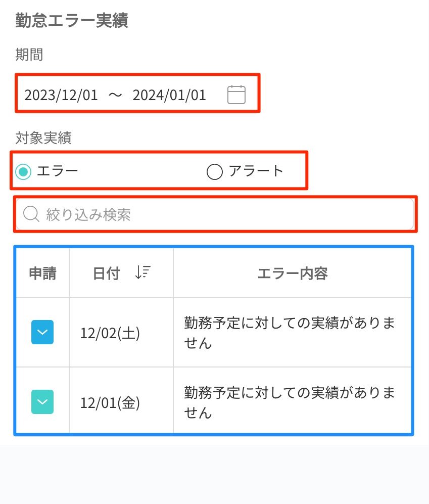Image resolution: width=429 pixels, height=504 pixels.
Task: Click the 日付 column header
Action: point(107,273)
